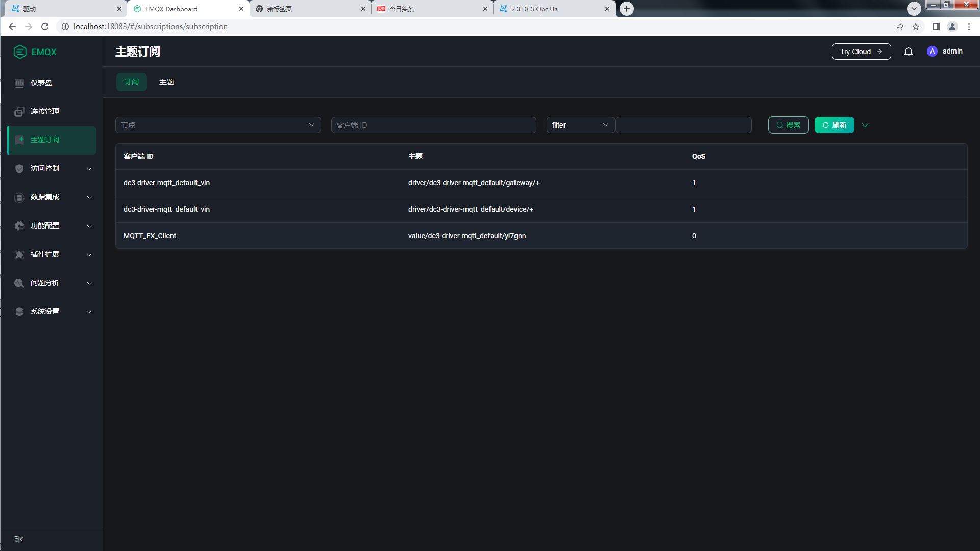Open 连接管理 connection management icon
This screenshot has width=980, height=551.
(x=19, y=111)
